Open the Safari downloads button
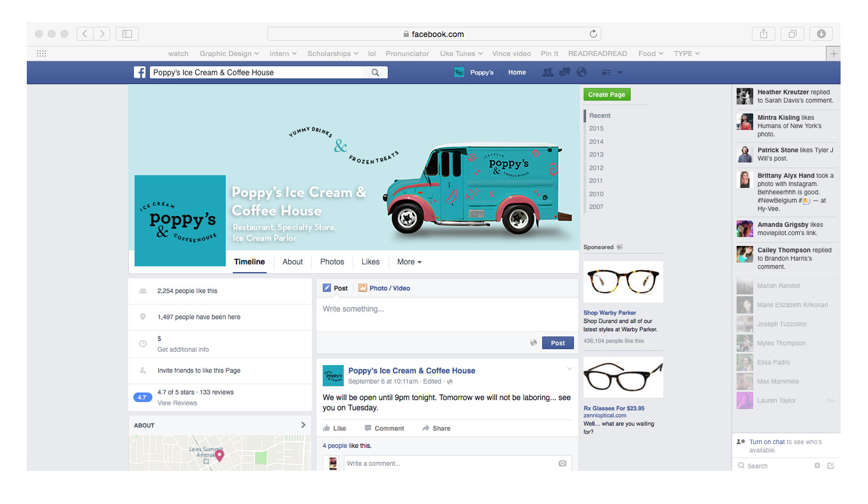The image size is (868, 504). point(821,34)
